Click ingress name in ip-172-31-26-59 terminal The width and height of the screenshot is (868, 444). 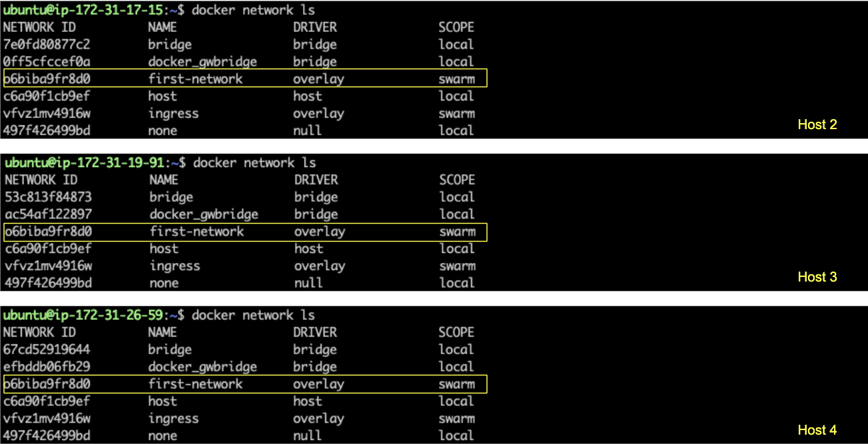(173, 419)
